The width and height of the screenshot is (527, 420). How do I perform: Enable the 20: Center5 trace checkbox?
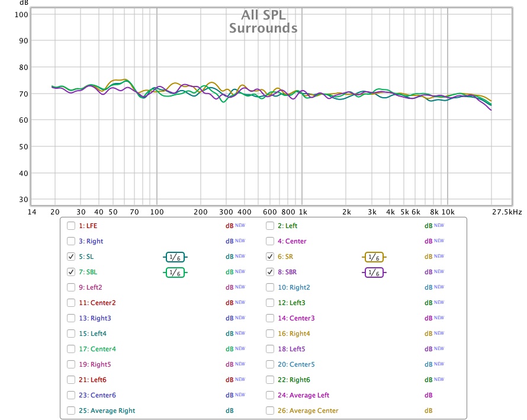[270, 364]
